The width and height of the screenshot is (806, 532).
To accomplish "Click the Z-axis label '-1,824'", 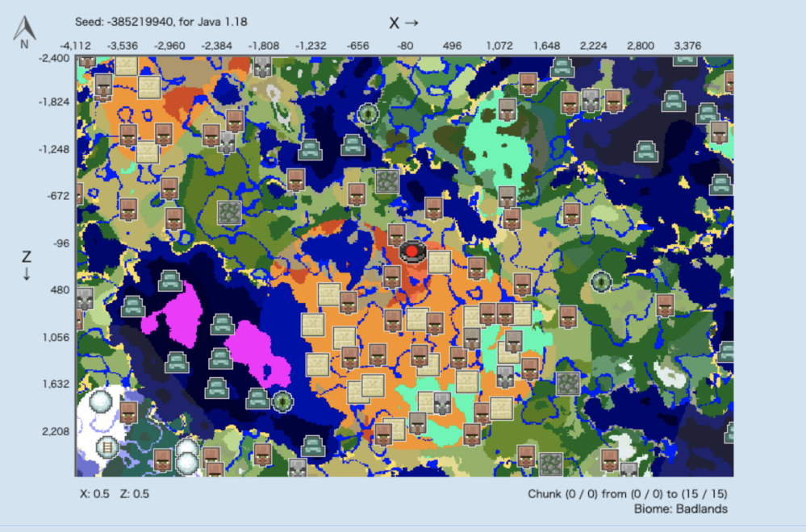I will coord(54,102).
